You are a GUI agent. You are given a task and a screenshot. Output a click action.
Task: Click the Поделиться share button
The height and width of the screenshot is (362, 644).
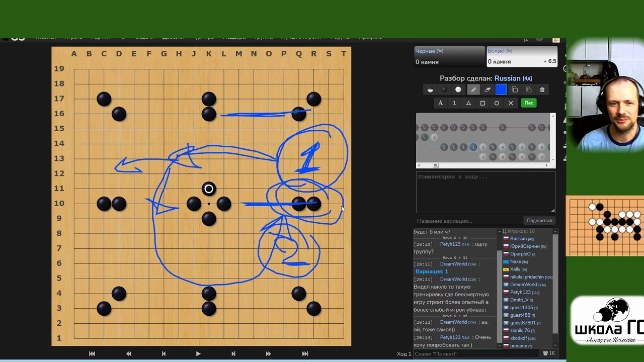pyautogui.click(x=539, y=221)
